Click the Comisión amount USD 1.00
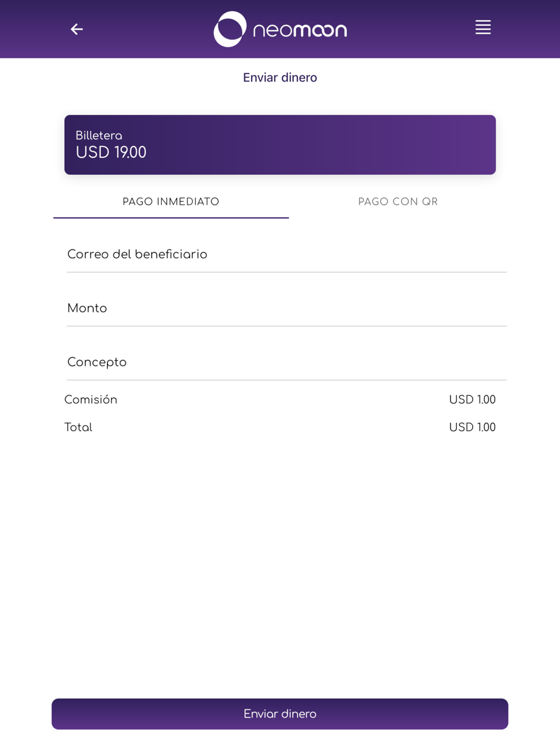This screenshot has width=560, height=747. 472,400
